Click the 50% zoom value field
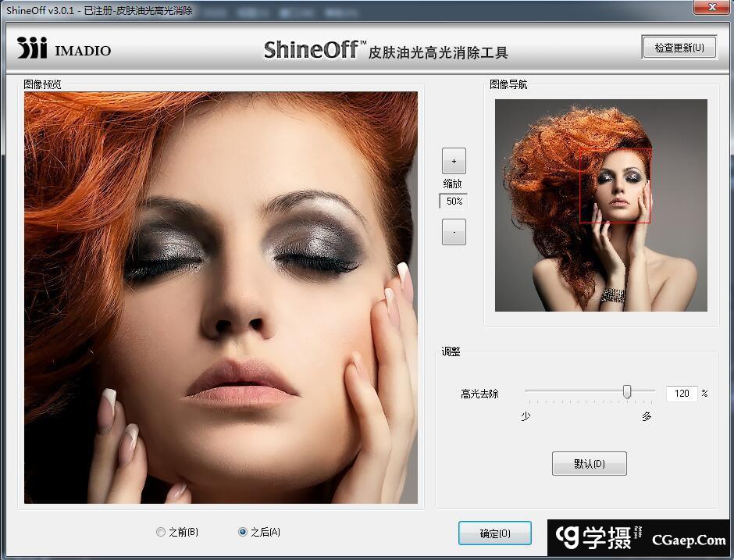The image size is (734, 560). tap(454, 202)
